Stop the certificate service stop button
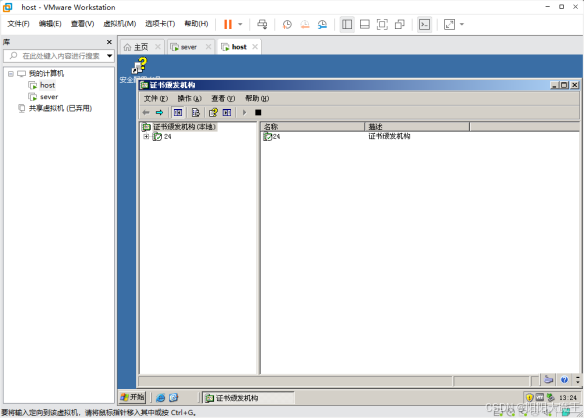Image resolution: width=584 pixels, height=419 pixels. coord(258,112)
